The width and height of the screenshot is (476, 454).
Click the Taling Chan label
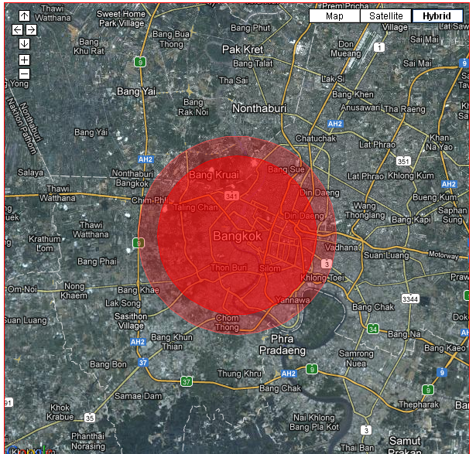pyautogui.click(x=196, y=207)
